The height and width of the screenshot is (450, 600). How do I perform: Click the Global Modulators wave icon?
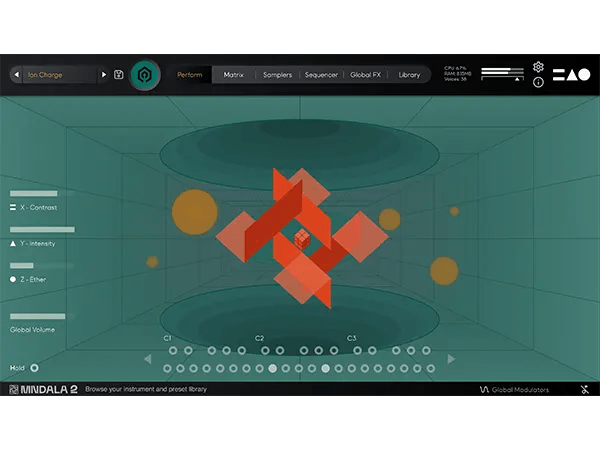click(x=484, y=390)
